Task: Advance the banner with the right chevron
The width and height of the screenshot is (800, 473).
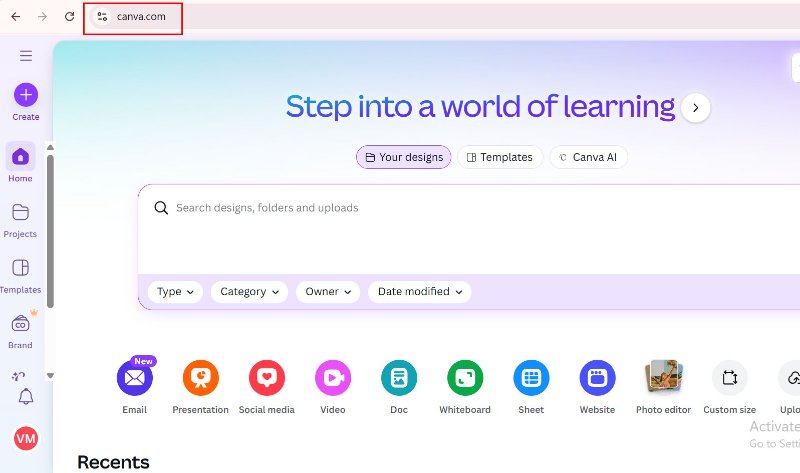Action: (695, 108)
